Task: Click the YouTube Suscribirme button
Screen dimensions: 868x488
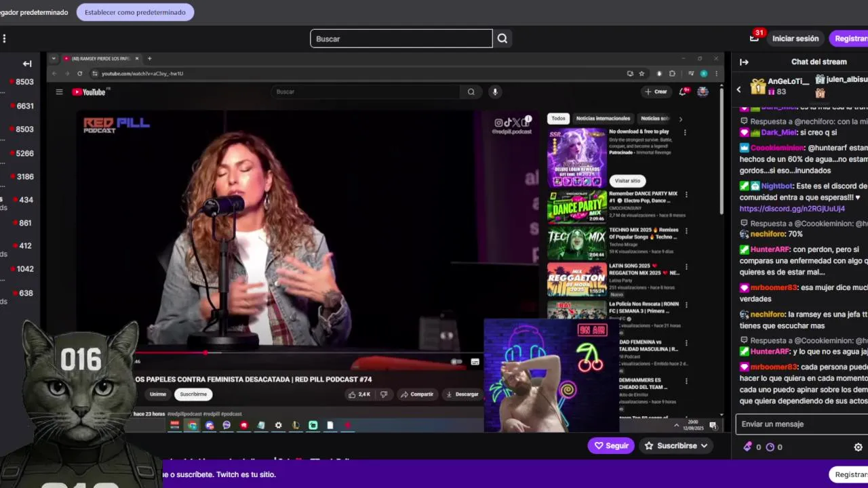Action: pos(193,394)
